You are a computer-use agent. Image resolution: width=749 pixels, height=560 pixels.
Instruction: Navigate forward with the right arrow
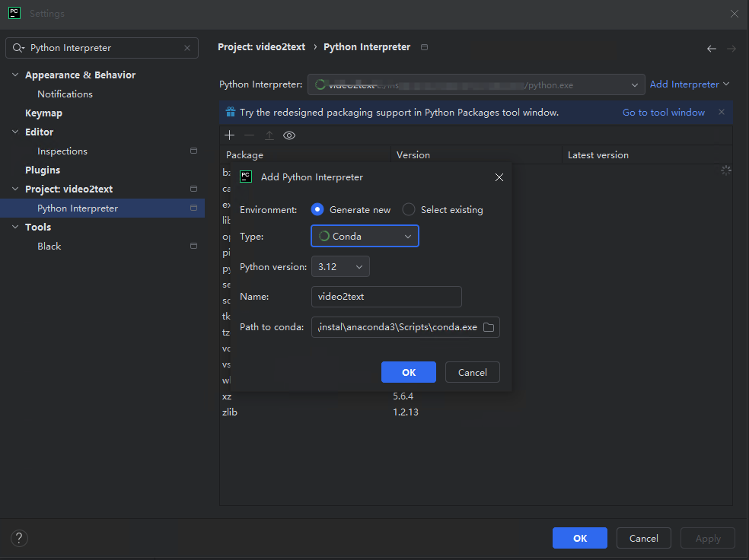click(x=731, y=48)
